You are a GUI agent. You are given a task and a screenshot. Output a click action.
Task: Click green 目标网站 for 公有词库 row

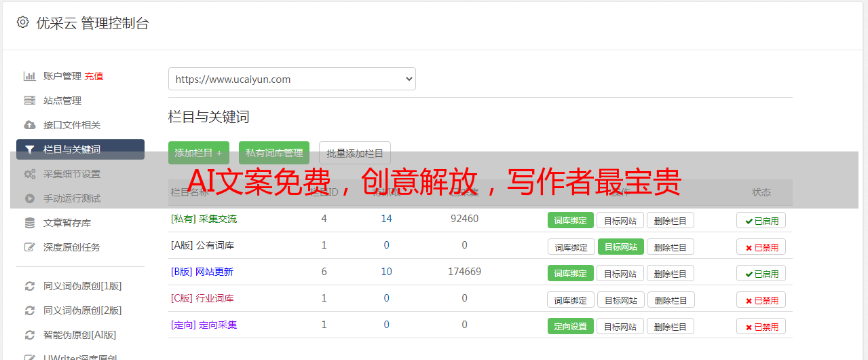[x=621, y=247]
